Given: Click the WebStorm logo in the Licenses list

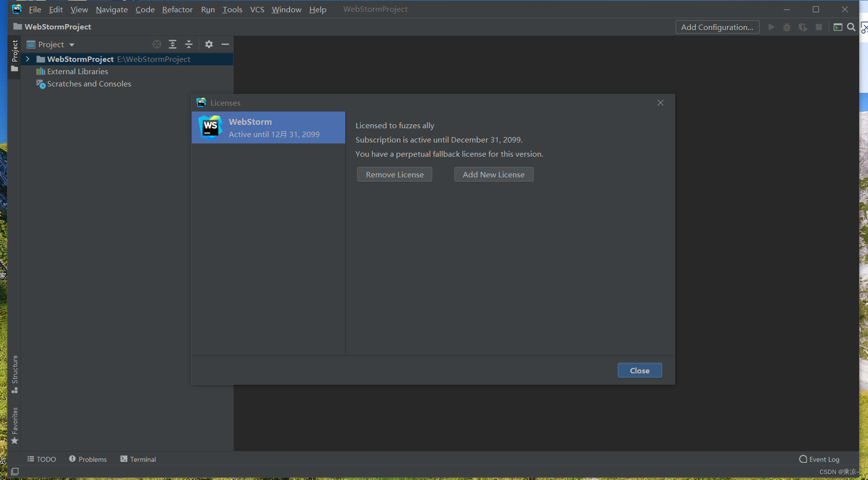Looking at the screenshot, I should point(210,127).
